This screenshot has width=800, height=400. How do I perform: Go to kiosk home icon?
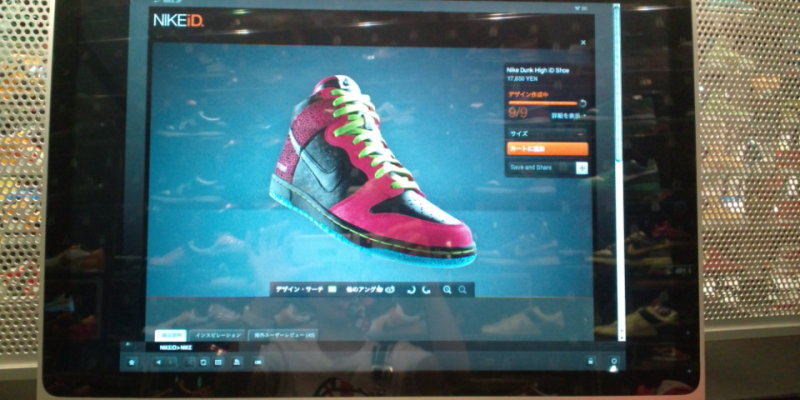click(132, 362)
